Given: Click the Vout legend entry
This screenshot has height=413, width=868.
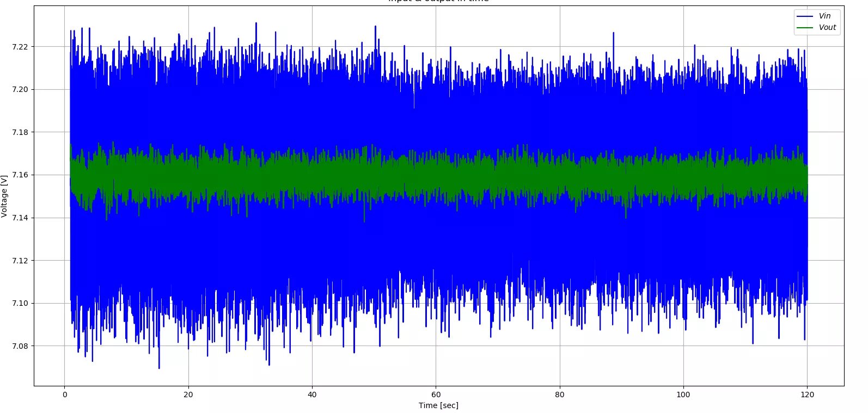Looking at the screenshot, I should (817, 27).
